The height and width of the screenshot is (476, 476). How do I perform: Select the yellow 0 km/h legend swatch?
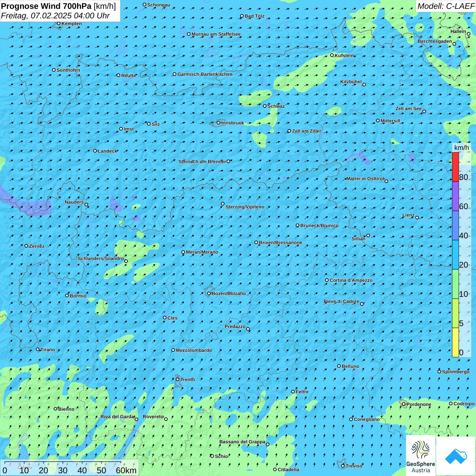pos(455,342)
